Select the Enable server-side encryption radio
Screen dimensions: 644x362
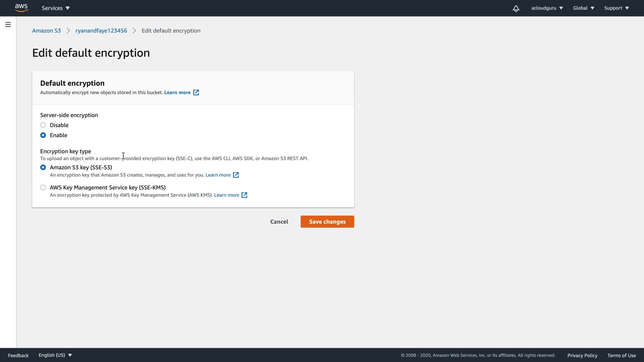[43, 135]
